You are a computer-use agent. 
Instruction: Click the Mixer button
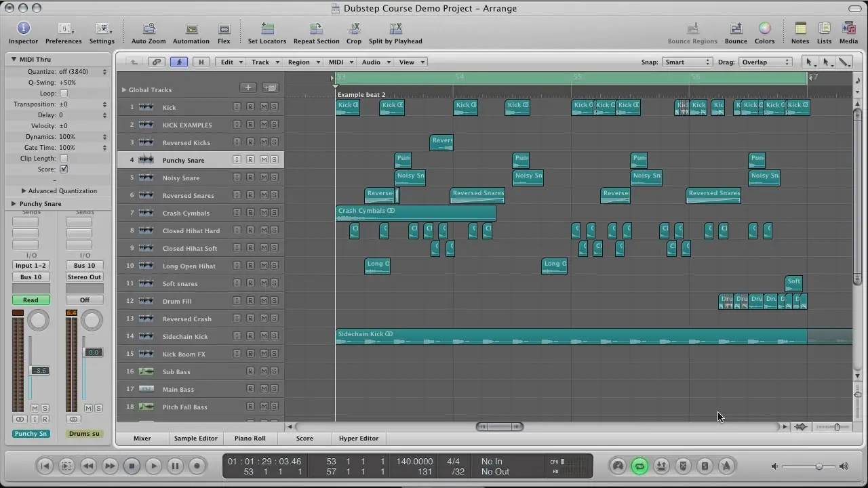[142, 439]
